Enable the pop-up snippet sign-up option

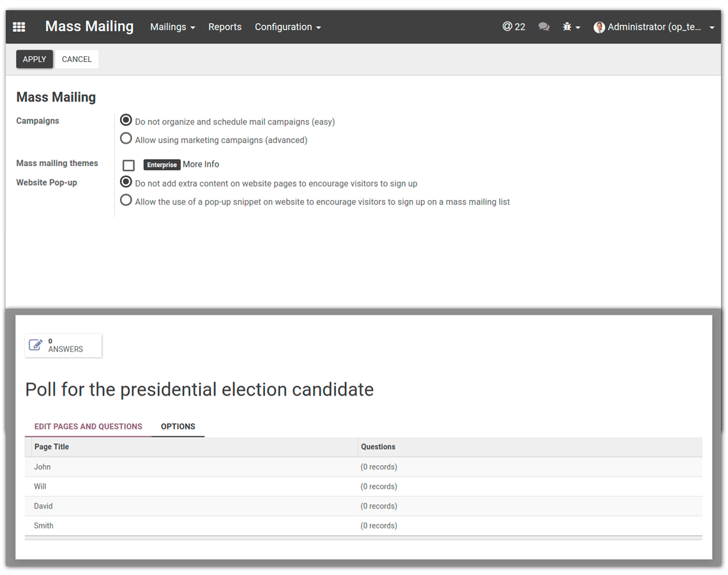126,200
